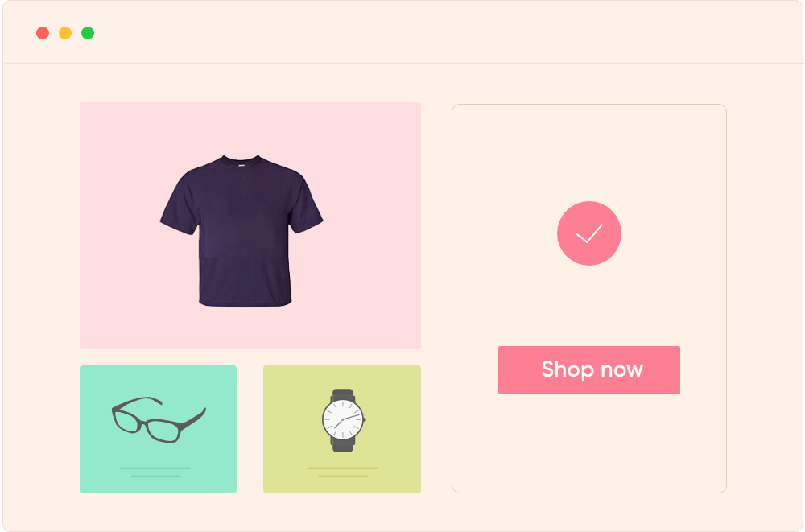Click the yellow minimize window dot
This screenshot has height=532, width=805.
65,33
